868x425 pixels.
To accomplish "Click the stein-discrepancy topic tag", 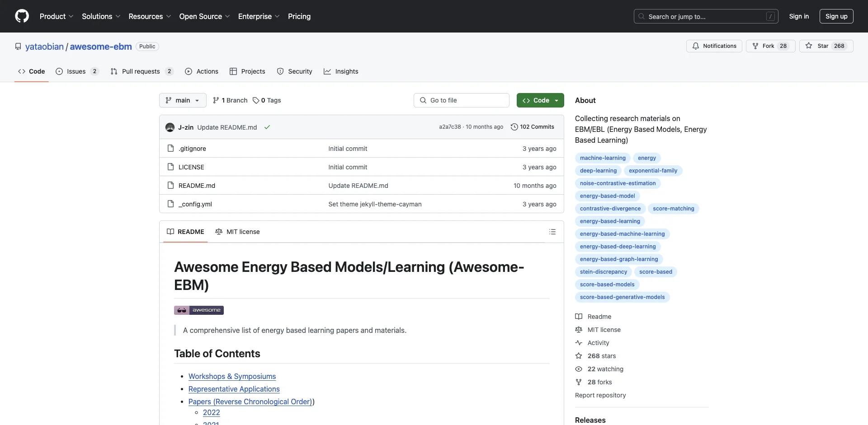I will pyautogui.click(x=603, y=272).
